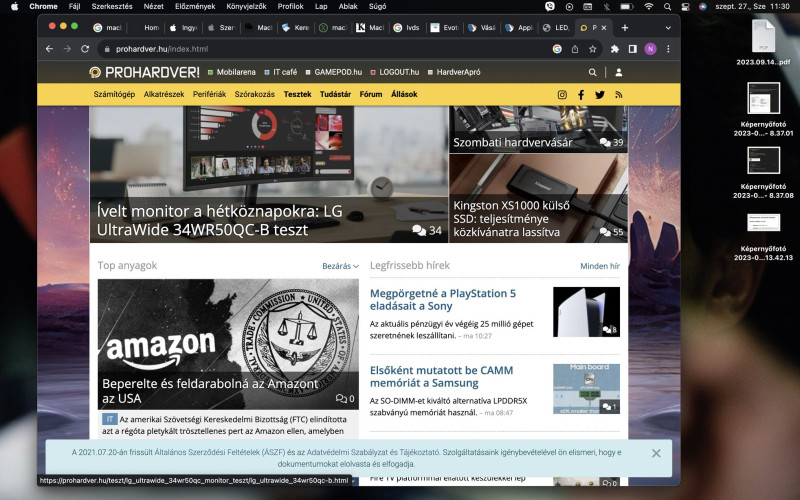Switch to the LED tab
Viewport: 800px width, 500px height.
[557, 28]
